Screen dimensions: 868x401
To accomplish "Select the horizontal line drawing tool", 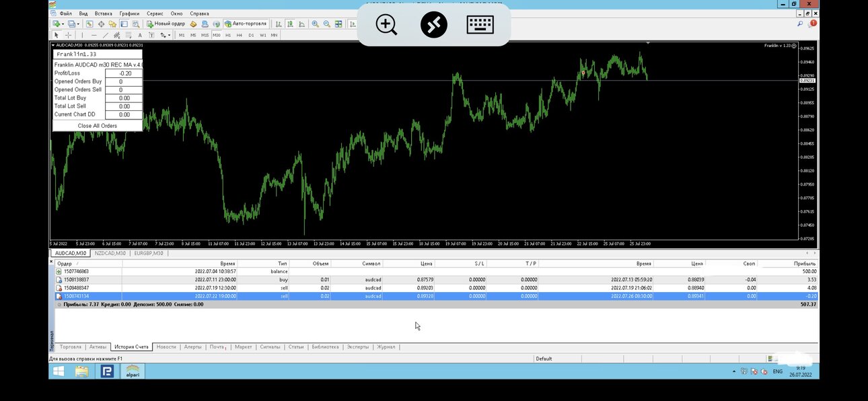I will point(94,35).
